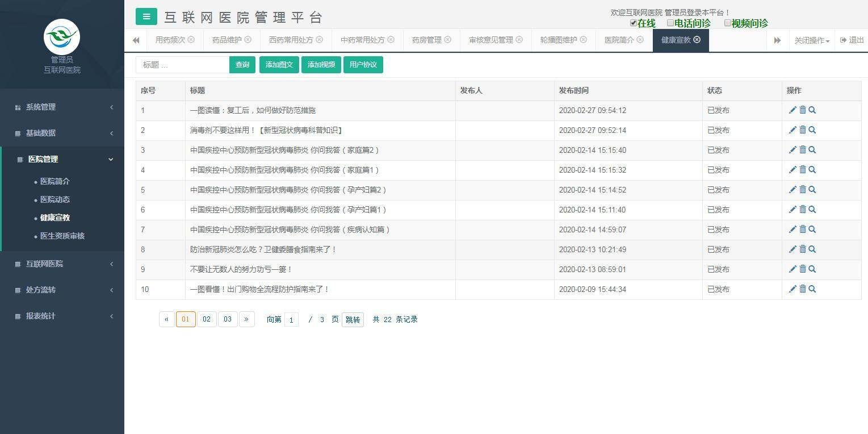Uncheck the 在线 checkbox

click(x=634, y=23)
